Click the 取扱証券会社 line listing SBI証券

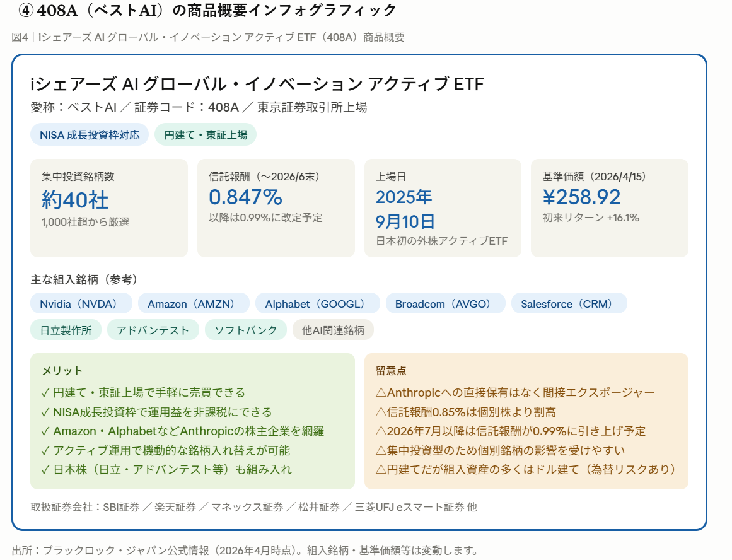tap(253, 507)
